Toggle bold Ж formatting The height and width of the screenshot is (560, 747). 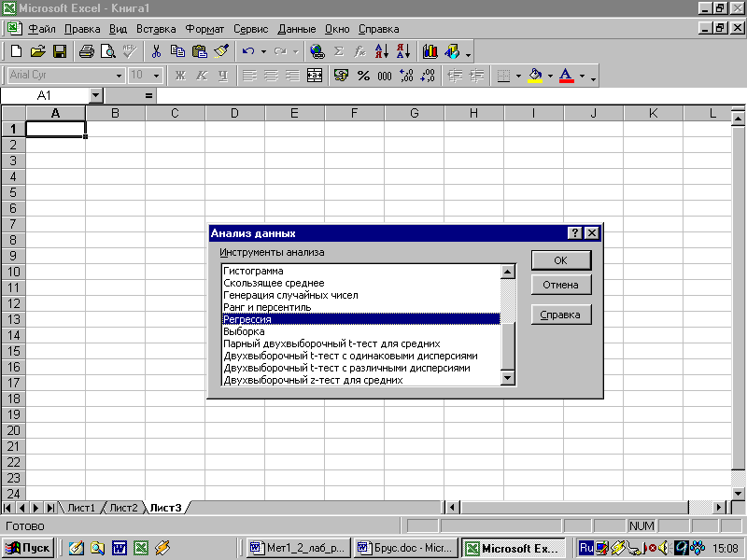point(180,76)
